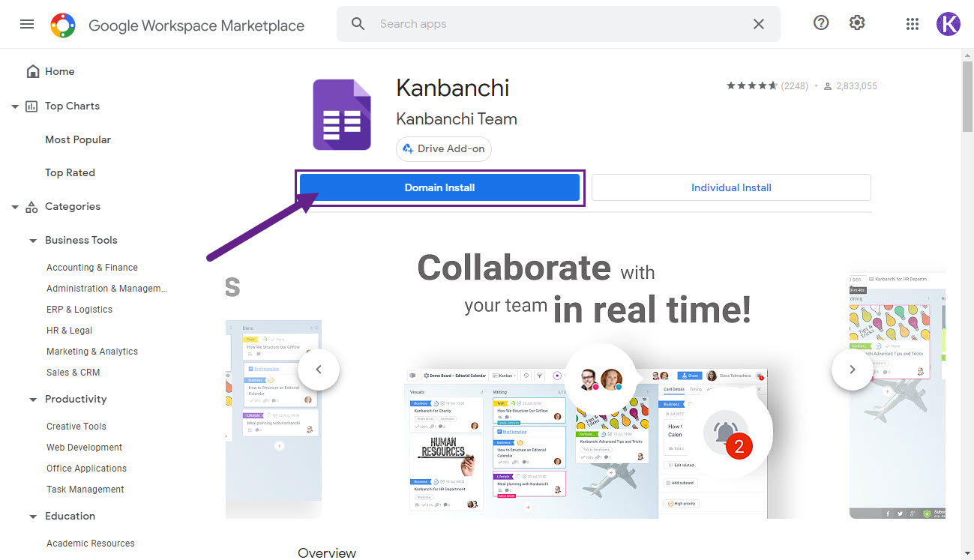Click the Individual Install button
The image size is (974, 560).
(731, 187)
